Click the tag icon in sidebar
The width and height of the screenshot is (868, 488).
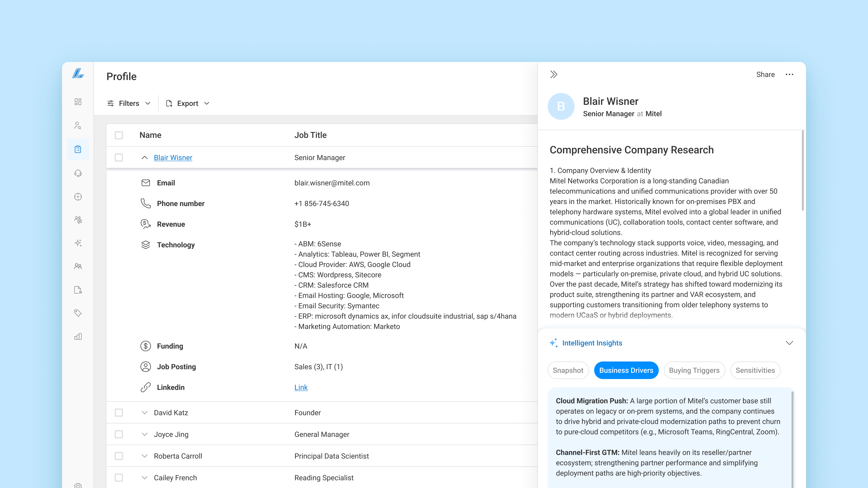tap(78, 313)
